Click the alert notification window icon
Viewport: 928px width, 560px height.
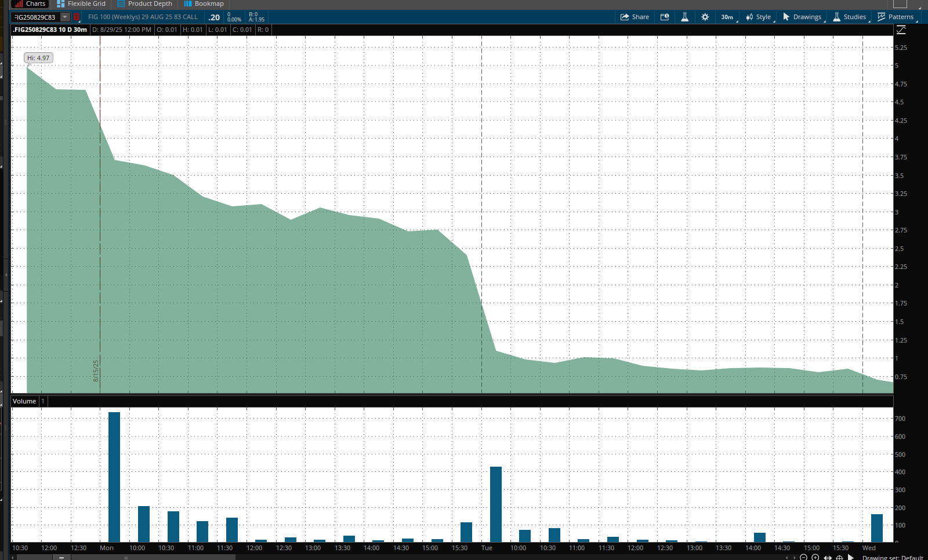point(665,17)
